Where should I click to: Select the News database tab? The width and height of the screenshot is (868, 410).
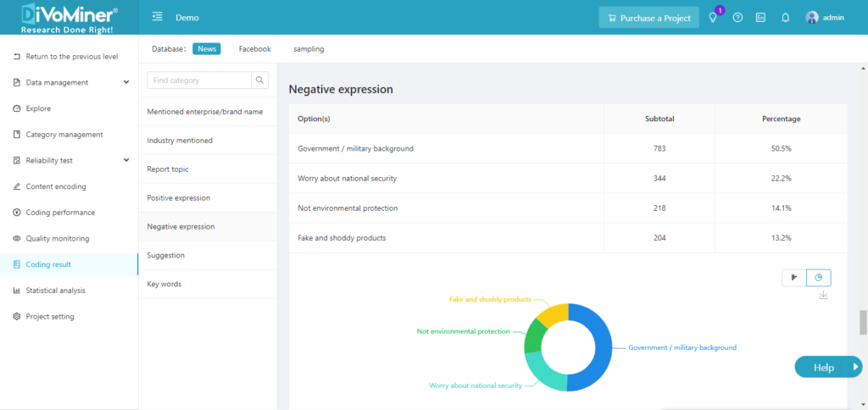(x=207, y=48)
